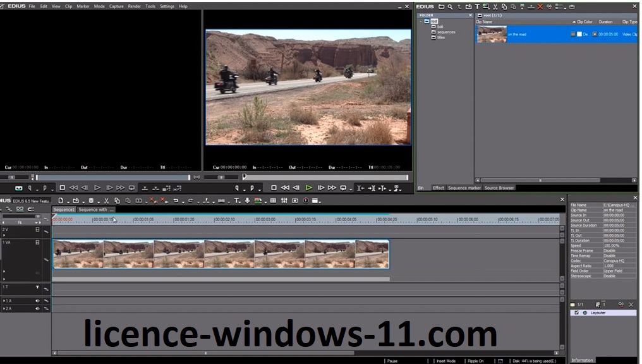Click the Clip Name column header
The image size is (642, 364).
click(484, 21)
